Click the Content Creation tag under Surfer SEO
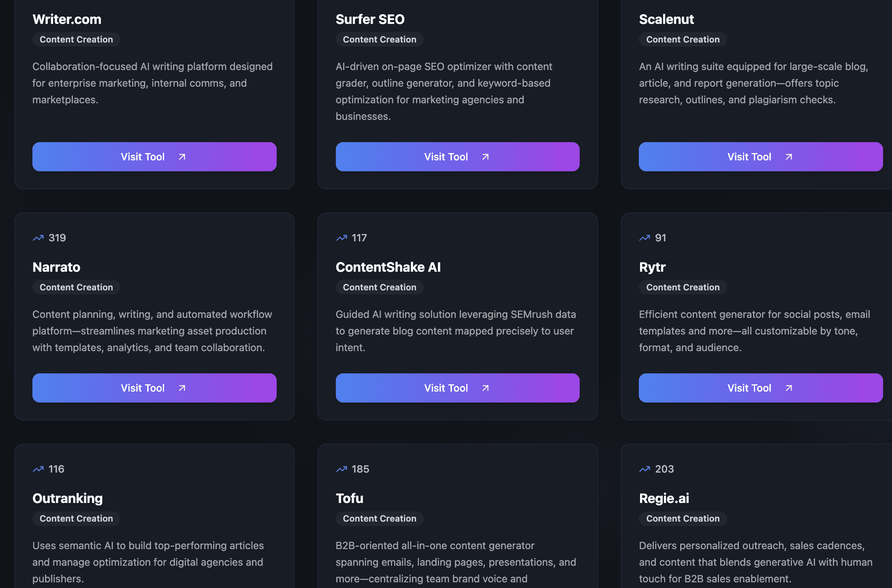Screen dimensions: 892x588 click(x=380, y=40)
